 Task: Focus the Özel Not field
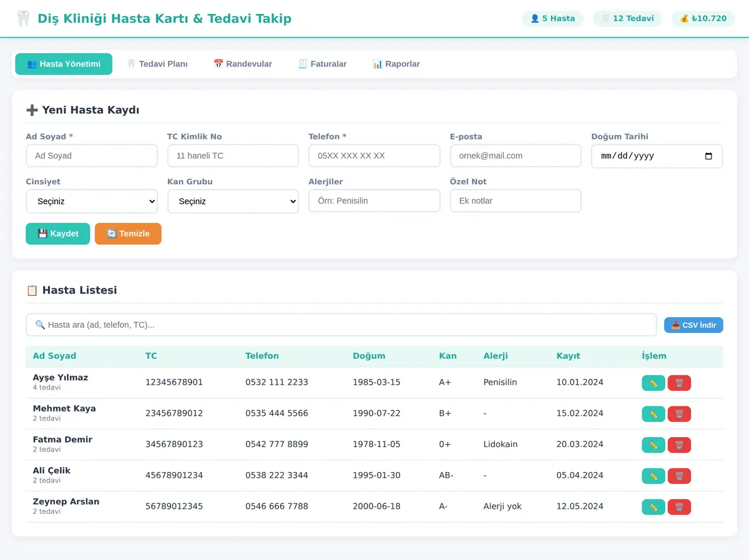(x=516, y=201)
